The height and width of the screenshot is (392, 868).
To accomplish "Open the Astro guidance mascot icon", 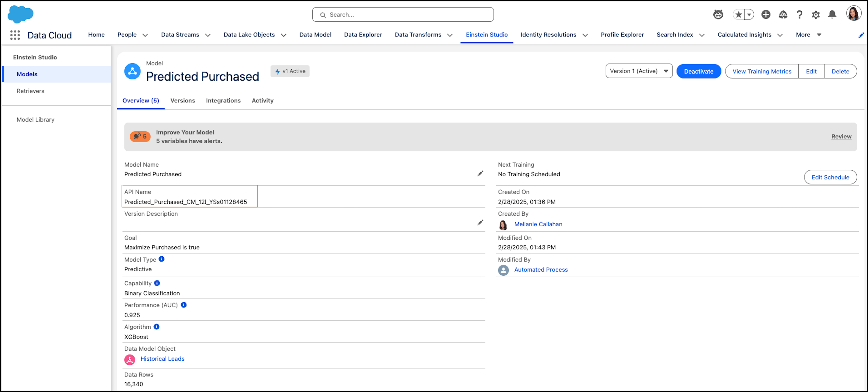I will click(718, 15).
